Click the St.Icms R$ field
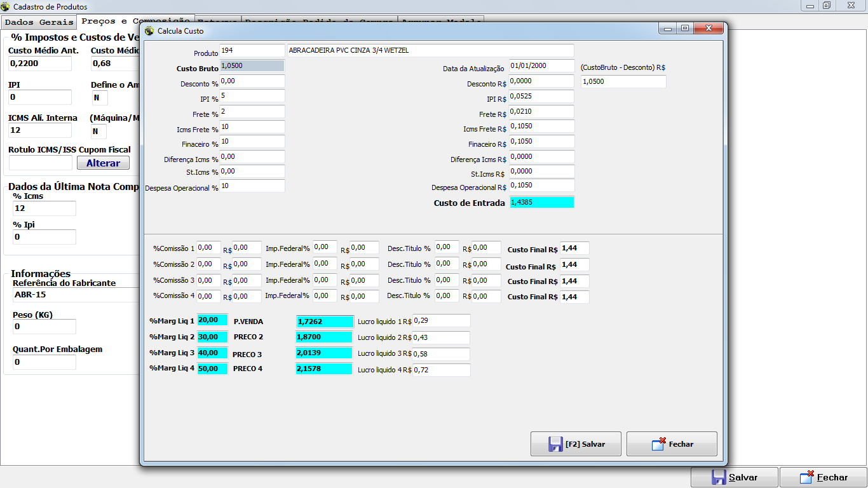This screenshot has width=868, height=488. tap(541, 172)
